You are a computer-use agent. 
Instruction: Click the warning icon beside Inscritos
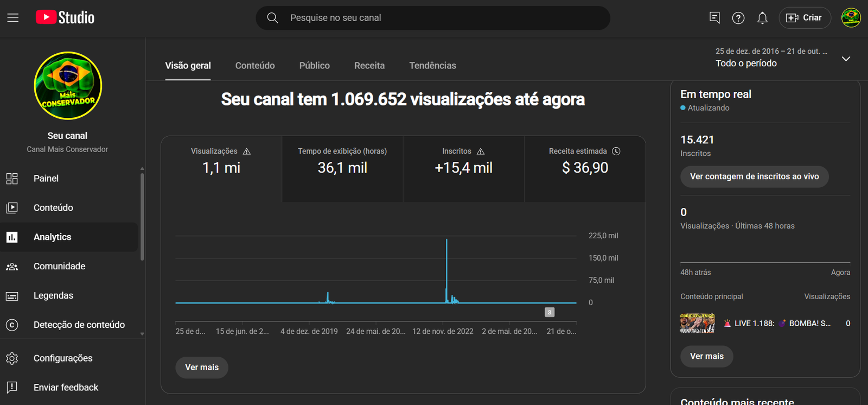click(x=481, y=151)
